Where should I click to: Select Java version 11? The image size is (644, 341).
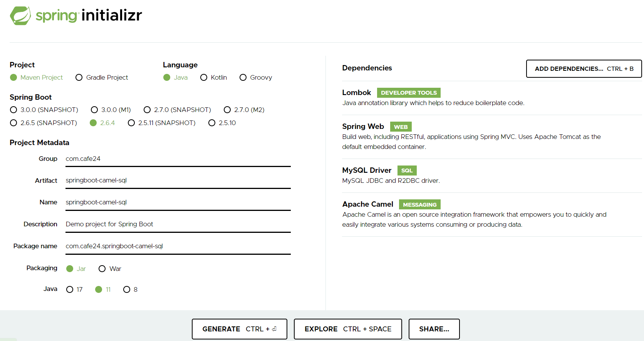coord(103,289)
